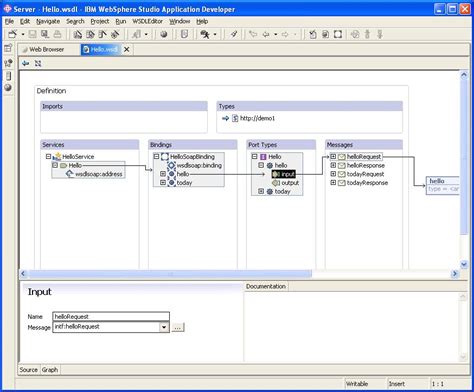
Task: Click the horizontal scrollbar thumb under the graph
Action: click(170, 274)
